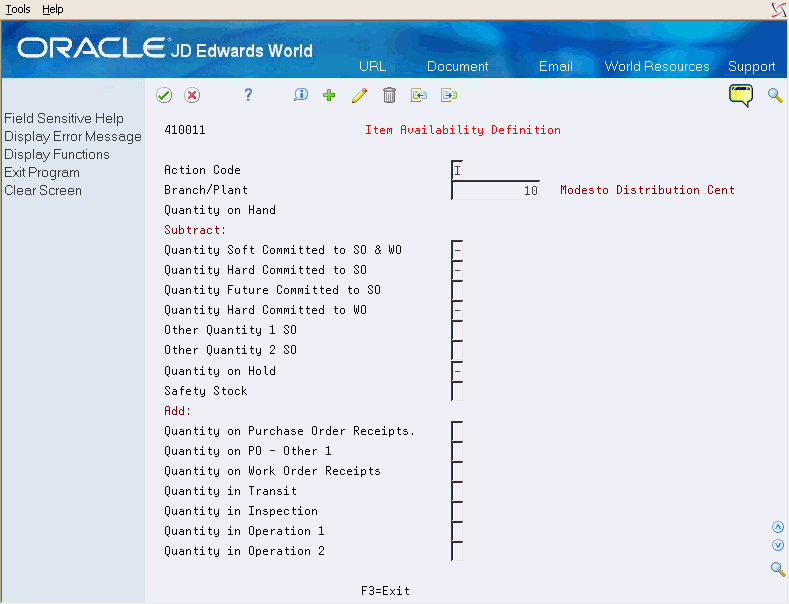The image size is (789, 604).
Task: Click Quantity on Purchase Order Receipts field
Action: 457,431
